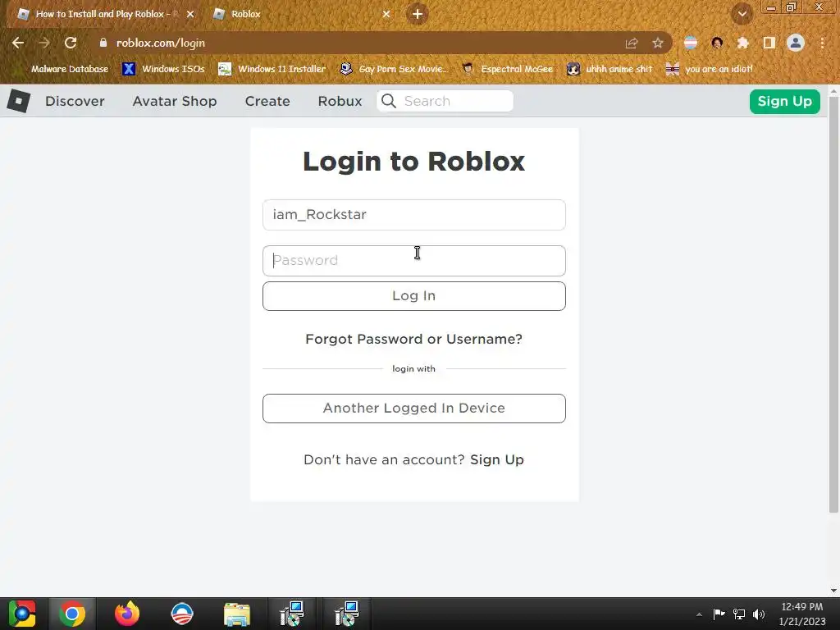Click the page vertical scrollbar
This screenshot has width=840, height=630.
point(833,305)
